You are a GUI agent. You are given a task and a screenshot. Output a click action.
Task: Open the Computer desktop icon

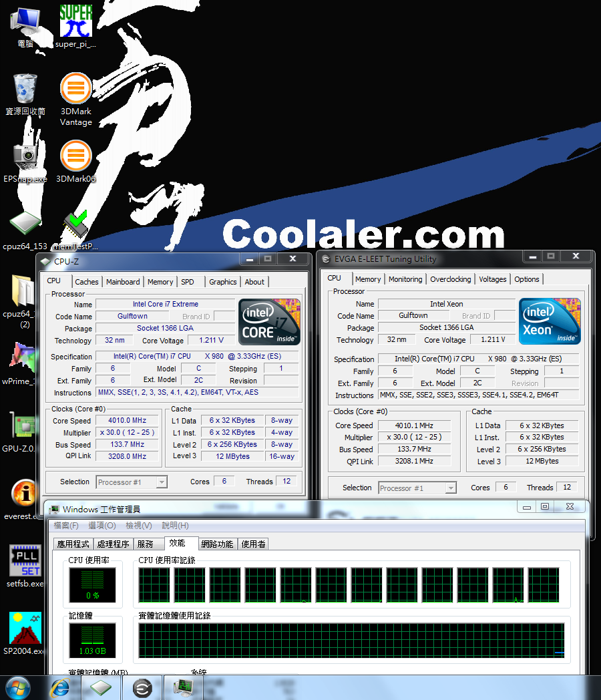click(25, 26)
